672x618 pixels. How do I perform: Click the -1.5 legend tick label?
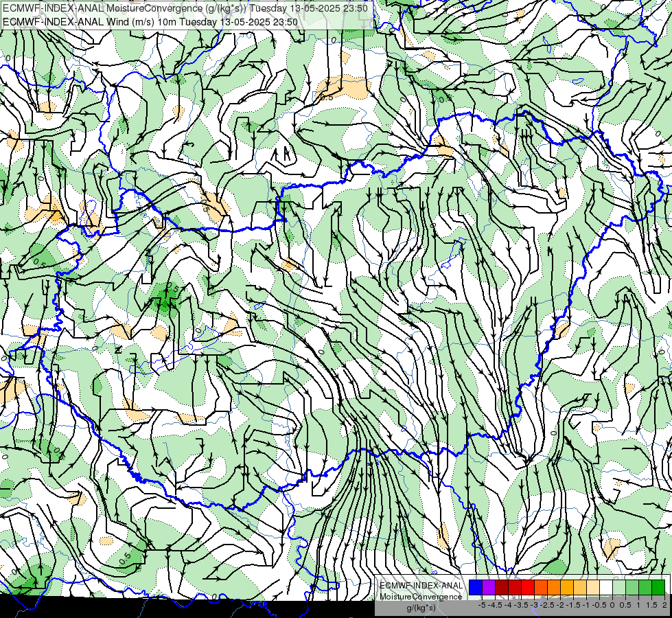coord(573,605)
